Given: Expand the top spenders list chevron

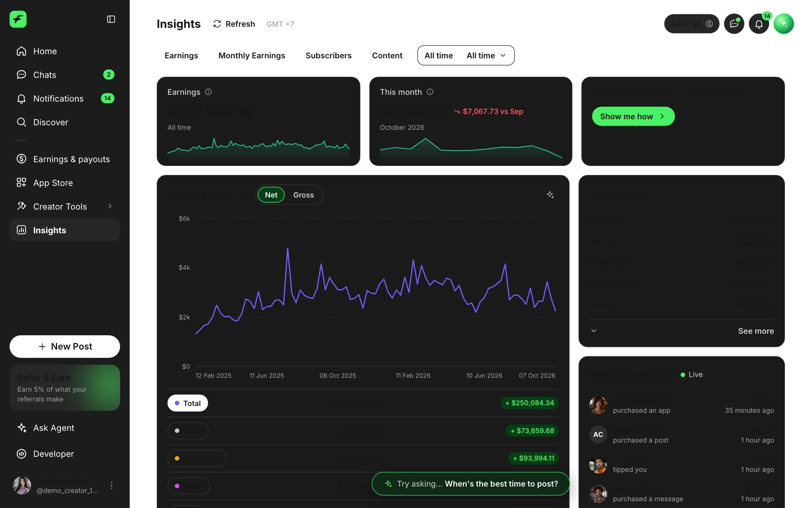Looking at the screenshot, I should point(594,331).
